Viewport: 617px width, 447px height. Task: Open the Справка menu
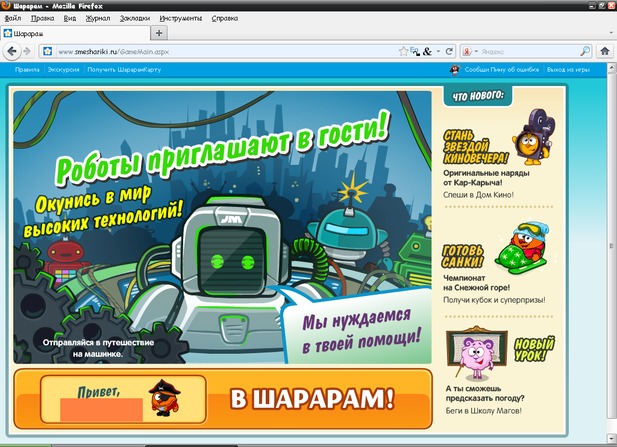225,18
